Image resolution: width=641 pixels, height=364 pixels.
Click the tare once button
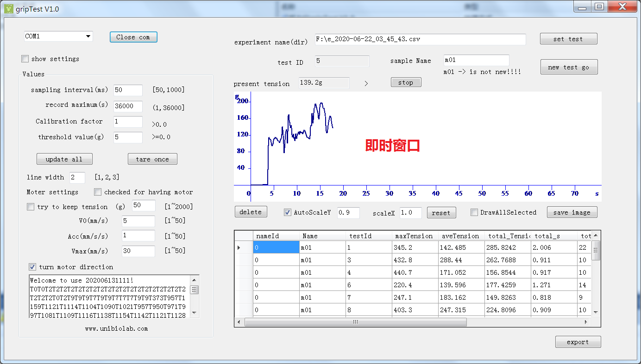click(152, 159)
